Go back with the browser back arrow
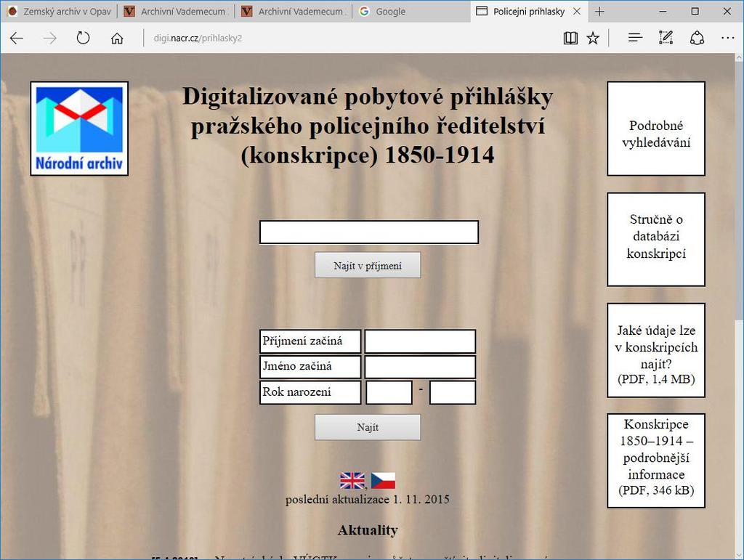Viewport: 744px width, 560px height. click(17, 38)
